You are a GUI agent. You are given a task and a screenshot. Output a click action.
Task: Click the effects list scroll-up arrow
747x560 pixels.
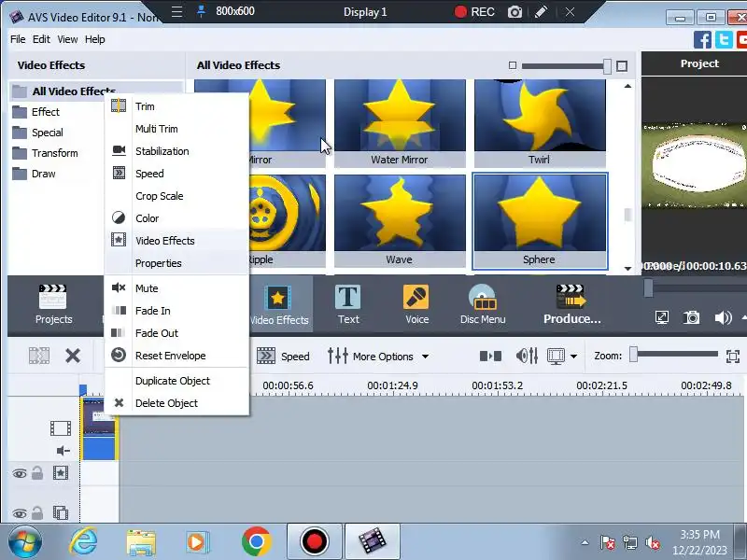click(x=627, y=86)
